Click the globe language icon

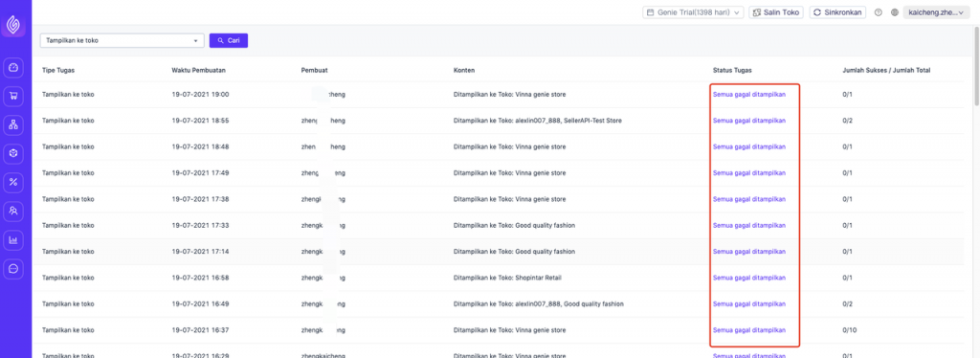pyautogui.click(x=895, y=12)
